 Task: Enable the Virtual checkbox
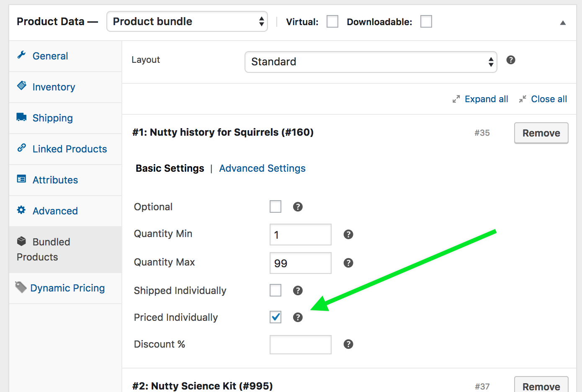[x=332, y=21]
